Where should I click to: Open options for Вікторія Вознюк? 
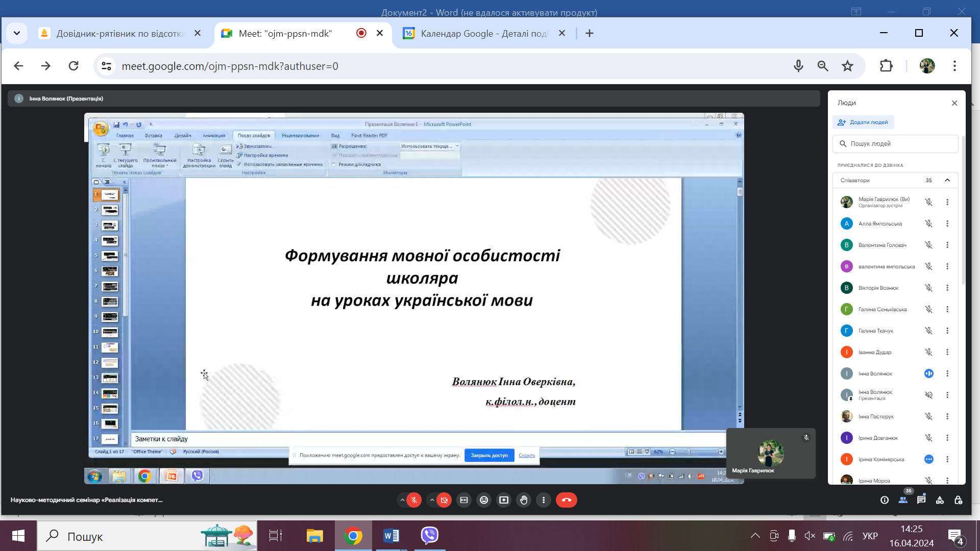(947, 288)
